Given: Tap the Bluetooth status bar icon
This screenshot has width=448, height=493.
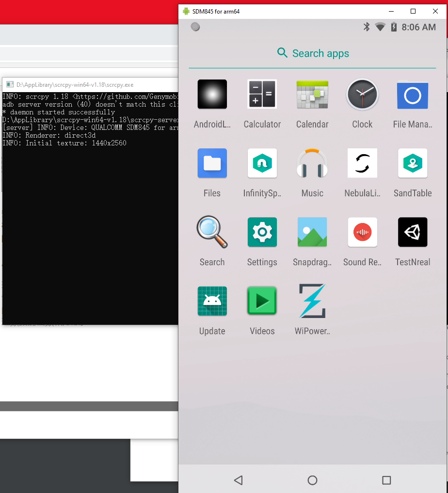Looking at the screenshot, I should coord(367,27).
